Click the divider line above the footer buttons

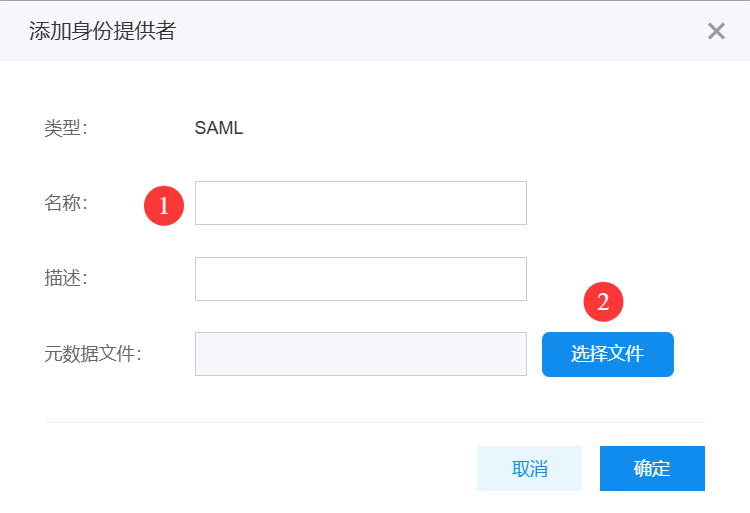[374, 422]
